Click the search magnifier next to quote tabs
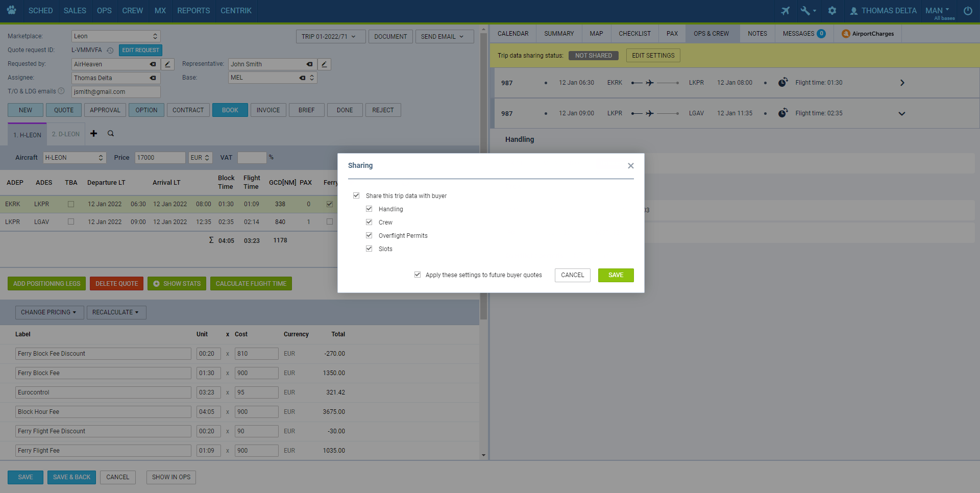The image size is (980, 493). pos(111,134)
